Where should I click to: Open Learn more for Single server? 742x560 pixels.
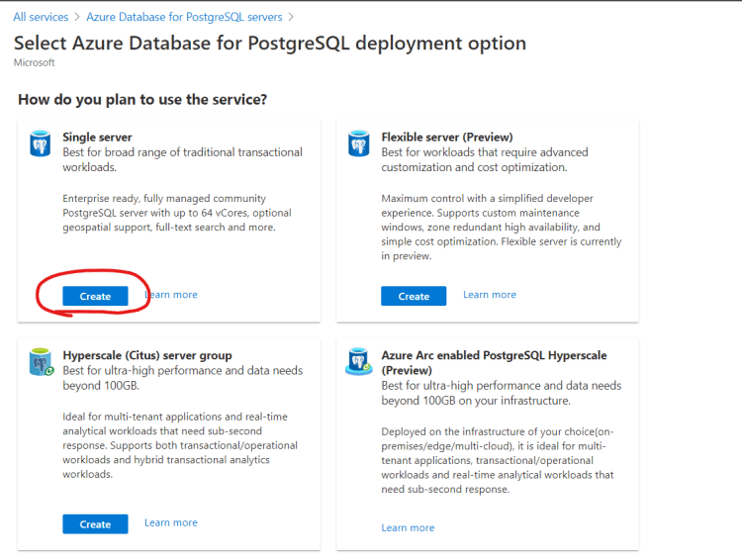[x=171, y=295]
